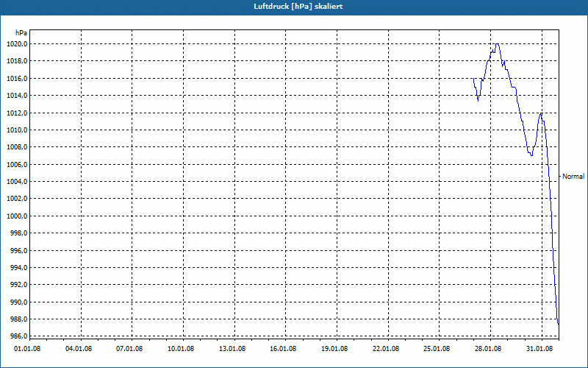Click the '1004,0' y-axis value
This screenshot has width=588, height=368.
pyautogui.click(x=17, y=182)
